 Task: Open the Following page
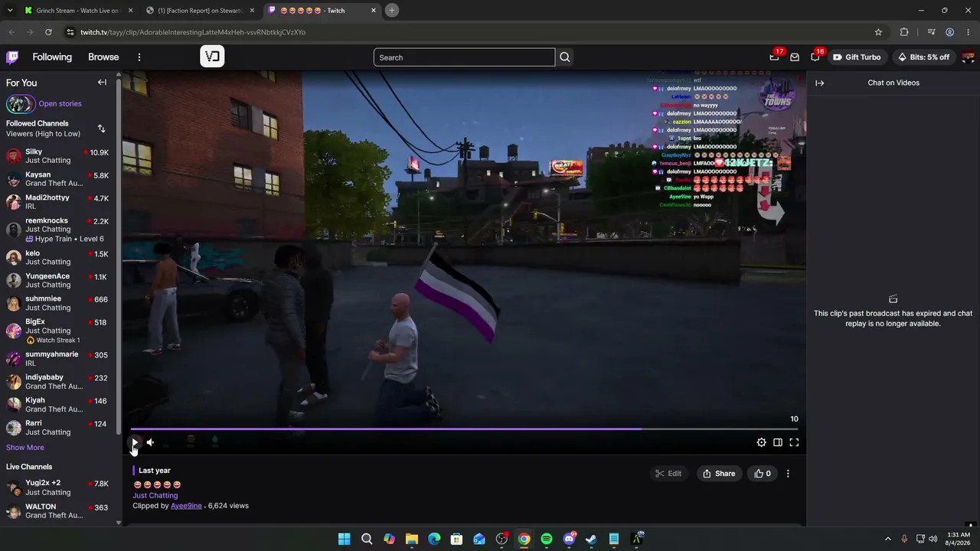pyautogui.click(x=52, y=57)
